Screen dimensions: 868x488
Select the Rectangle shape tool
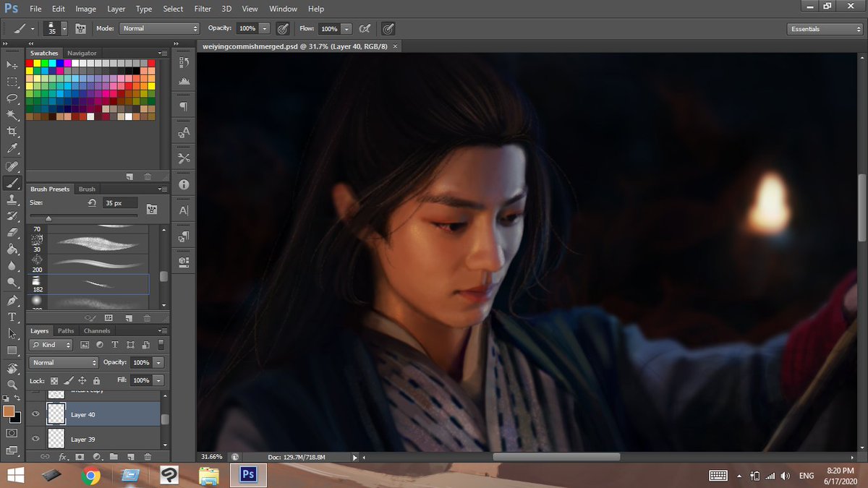(12, 351)
